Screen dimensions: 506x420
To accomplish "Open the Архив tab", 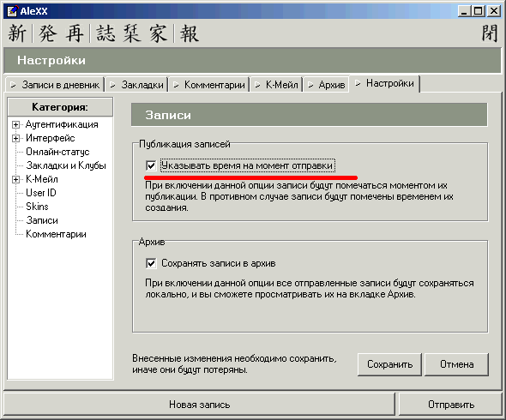I will coord(327,85).
